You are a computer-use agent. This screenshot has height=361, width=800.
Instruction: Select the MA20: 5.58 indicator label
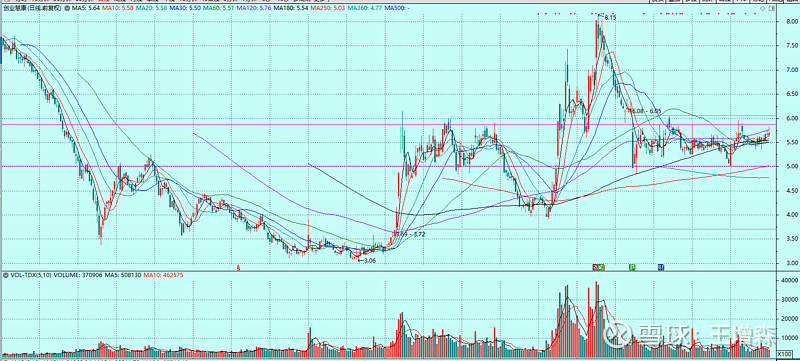pos(151,8)
